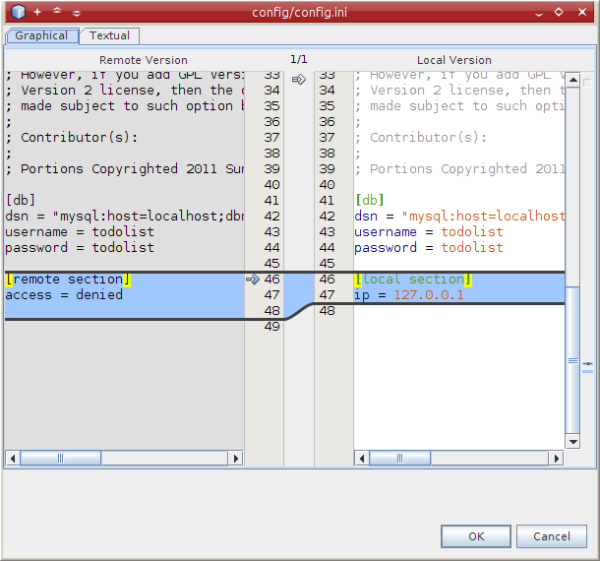Screen dimensions: 600x561
Task: Switch to the Textual tab
Action: pyautogui.click(x=109, y=36)
